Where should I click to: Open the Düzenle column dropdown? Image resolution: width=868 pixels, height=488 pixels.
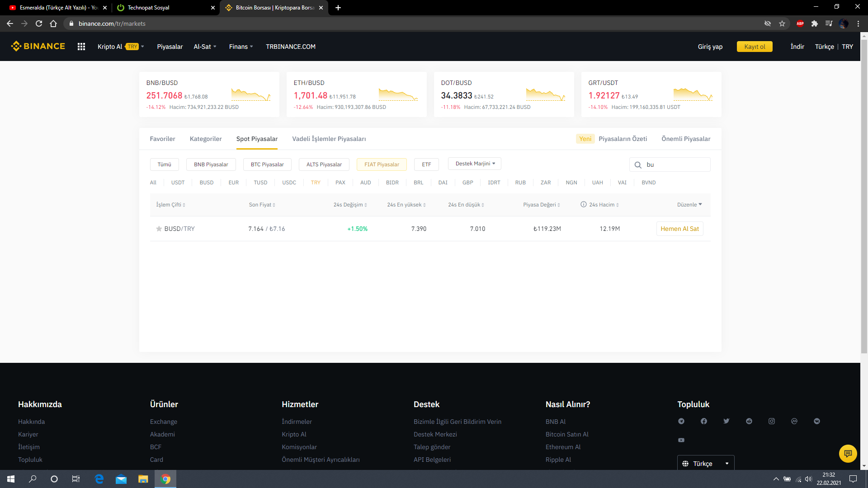689,205
